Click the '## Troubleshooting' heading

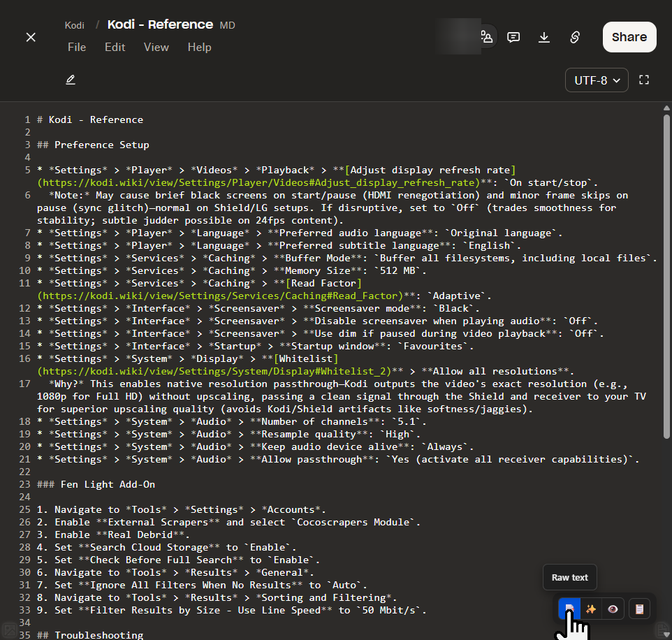click(90, 635)
